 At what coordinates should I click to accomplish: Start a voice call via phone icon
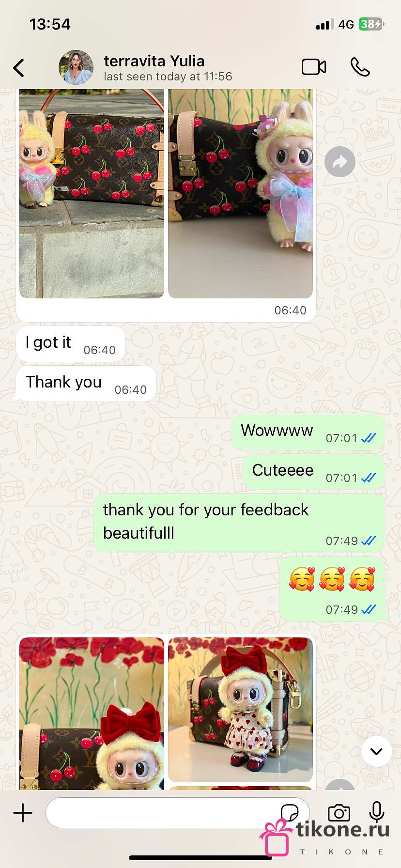(x=360, y=67)
